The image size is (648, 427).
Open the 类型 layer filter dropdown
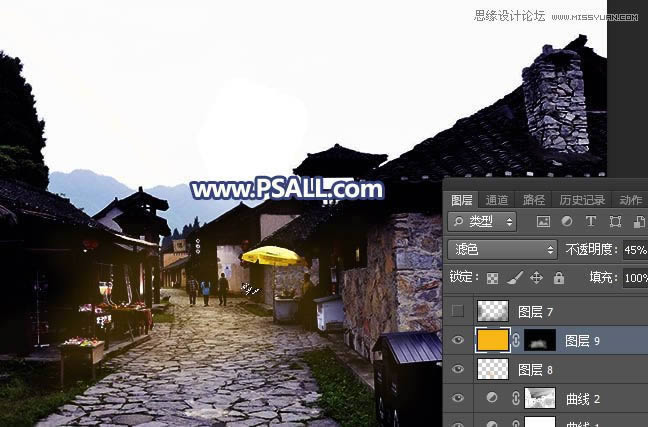point(482,221)
